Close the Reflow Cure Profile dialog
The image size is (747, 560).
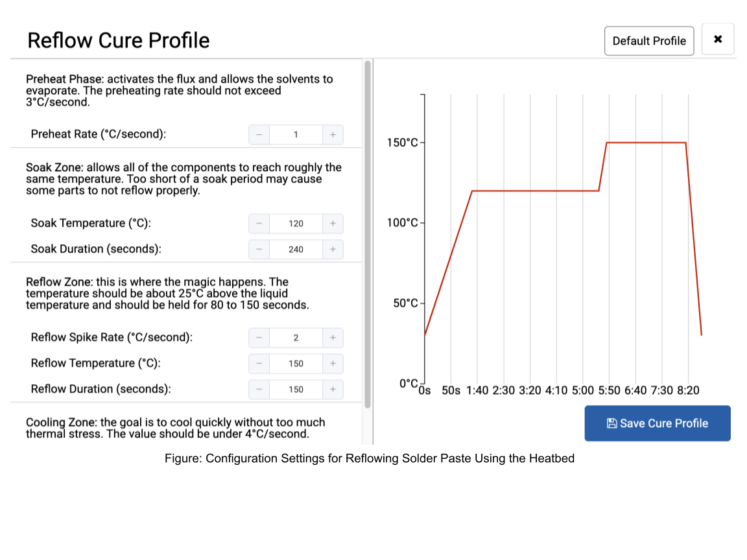(x=718, y=40)
